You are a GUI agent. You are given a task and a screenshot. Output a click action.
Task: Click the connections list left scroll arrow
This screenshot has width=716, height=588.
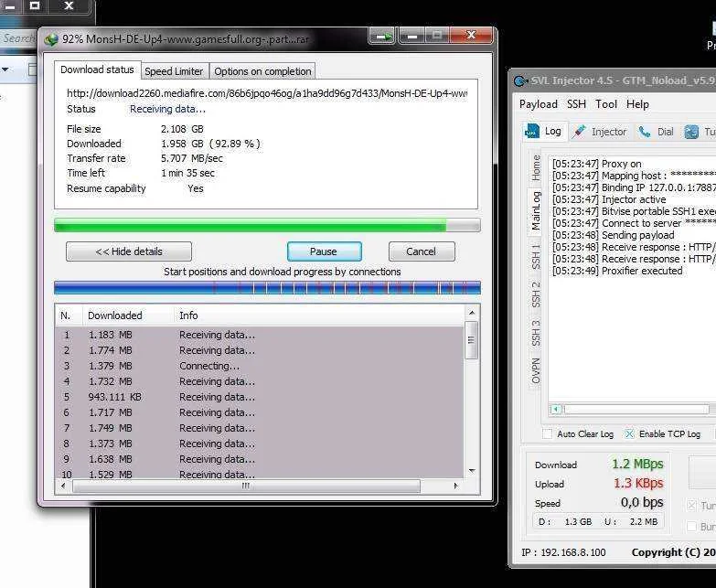(x=63, y=486)
